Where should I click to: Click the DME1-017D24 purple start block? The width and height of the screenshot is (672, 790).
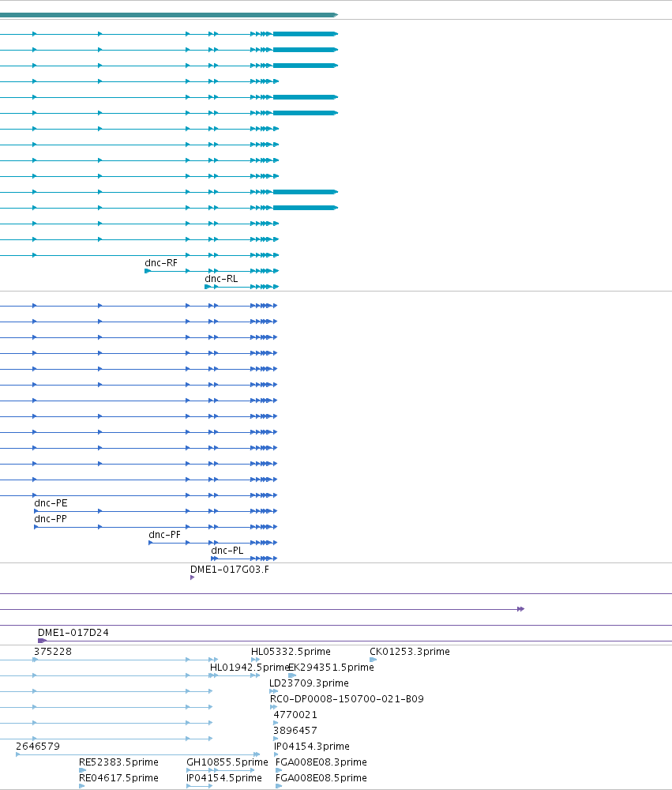43,641
